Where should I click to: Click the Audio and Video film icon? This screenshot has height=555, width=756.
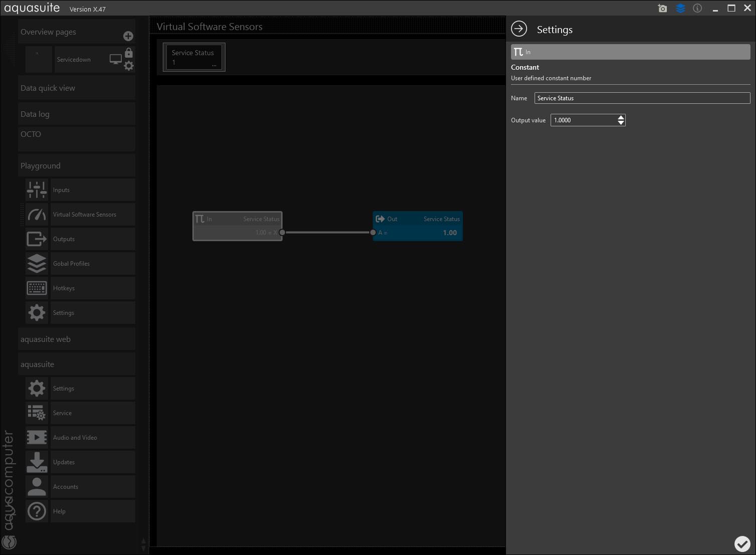(37, 438)
